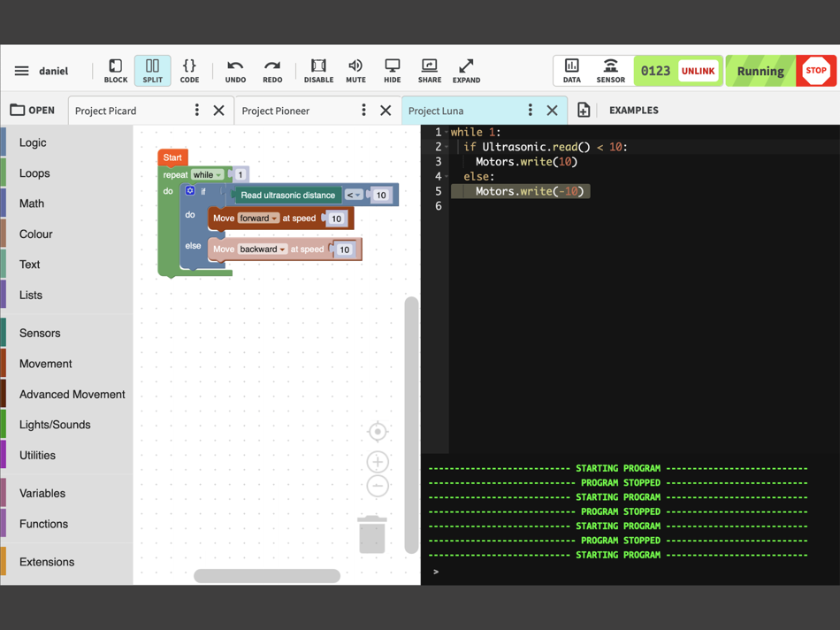The height and width of the screenshot is (630, 840).
Task: Recenter the workspace with the crosshair icon
Action: click(x=378, y=432)
